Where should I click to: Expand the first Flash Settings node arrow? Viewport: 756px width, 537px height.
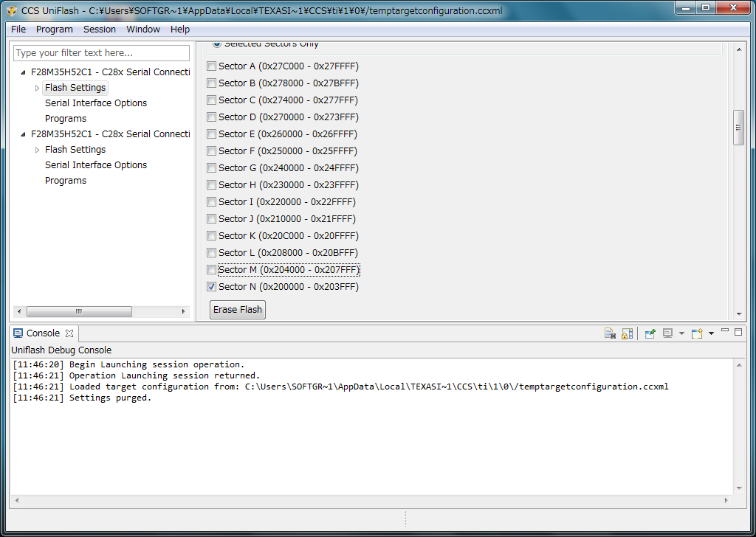pyautogui.click(x=37, y=88)
